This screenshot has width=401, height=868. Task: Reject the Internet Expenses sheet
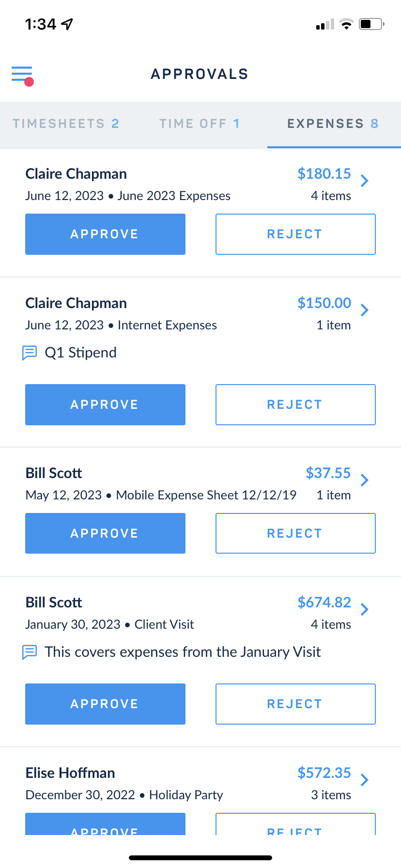point(295,405)
